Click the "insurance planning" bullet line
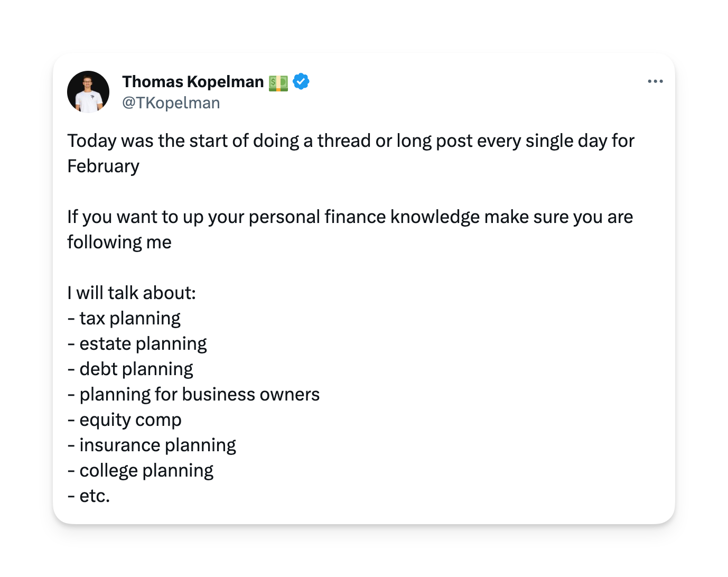Image resolution: width=728 pixels, height=577 pixels. [x=152, y=445]
